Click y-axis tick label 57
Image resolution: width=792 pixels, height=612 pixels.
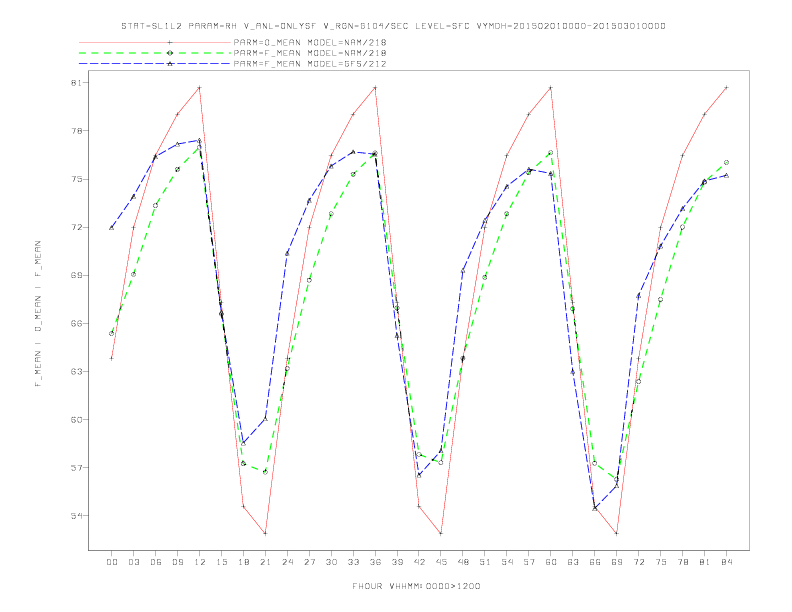pyautogui.click(x=76, y=468)
